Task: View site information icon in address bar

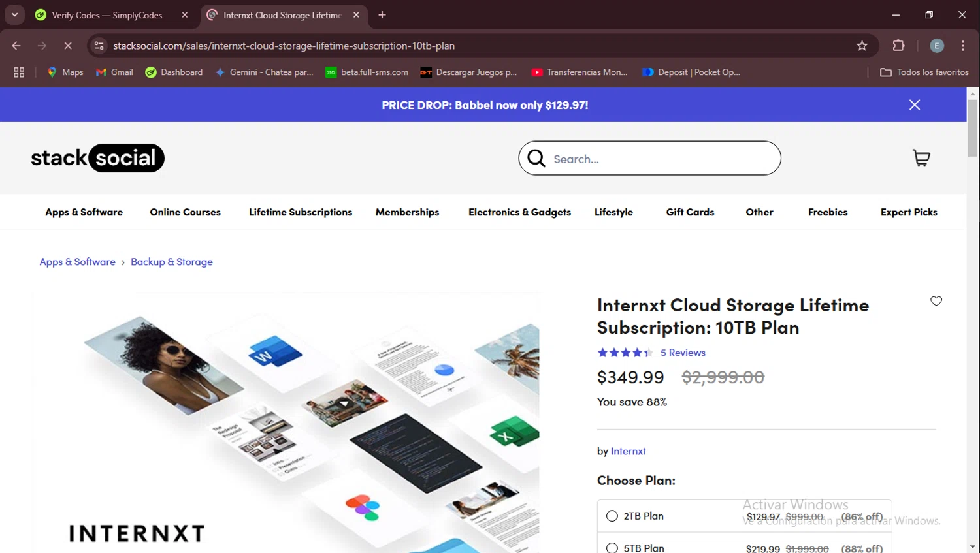Action: (99, 46)
